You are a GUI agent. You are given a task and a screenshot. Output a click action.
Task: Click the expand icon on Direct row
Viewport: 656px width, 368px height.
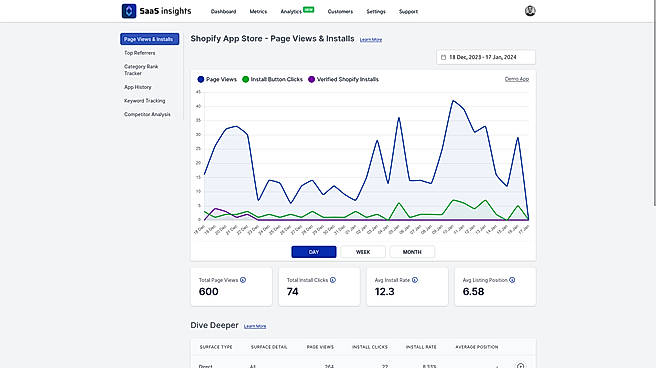(x=520, y=365)
